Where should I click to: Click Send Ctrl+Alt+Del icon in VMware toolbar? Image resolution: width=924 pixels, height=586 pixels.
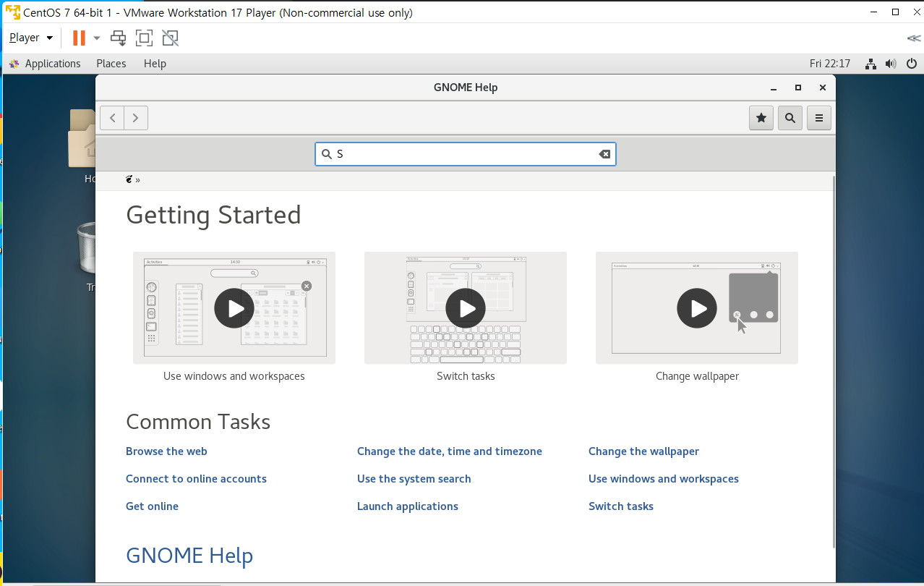[x=118, y=38]
